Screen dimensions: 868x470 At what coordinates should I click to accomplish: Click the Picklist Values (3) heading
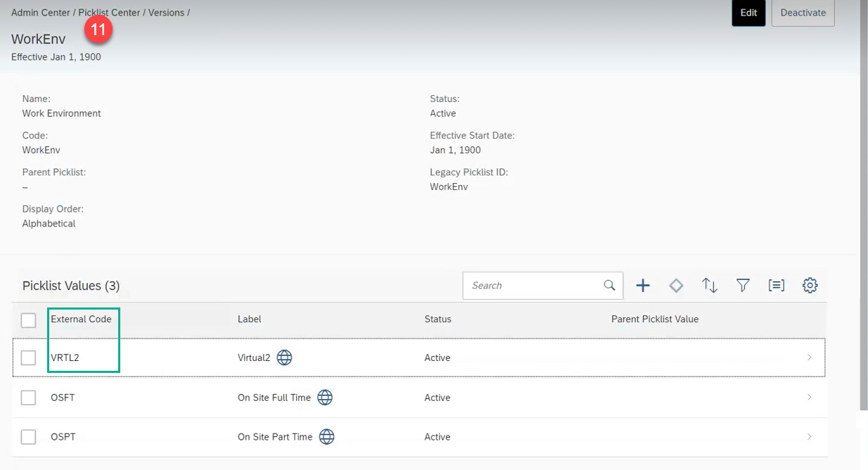71,286
